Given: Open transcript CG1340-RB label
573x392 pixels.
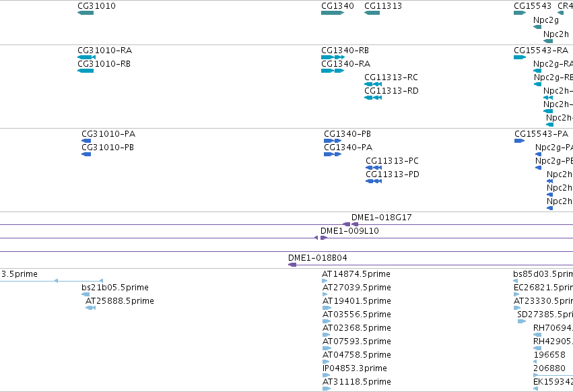Looking at the screenshot, I should coord(345,50).
